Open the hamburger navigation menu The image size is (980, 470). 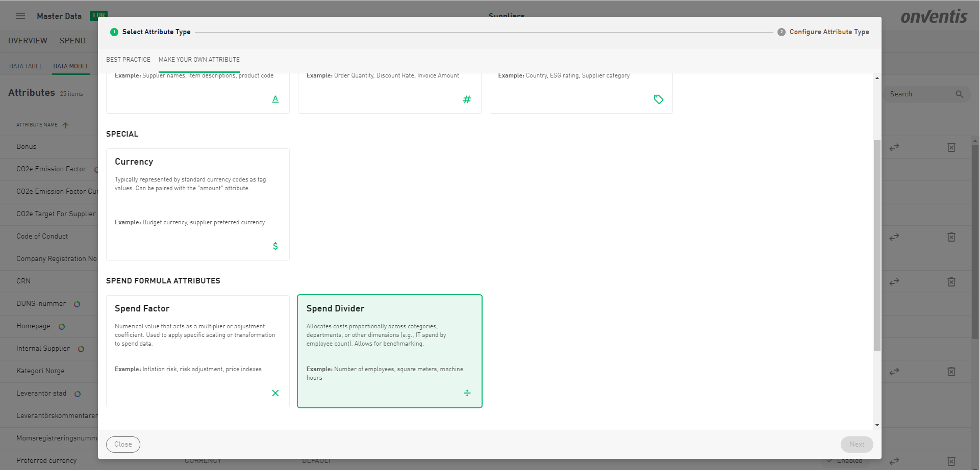tap(20, 16)
